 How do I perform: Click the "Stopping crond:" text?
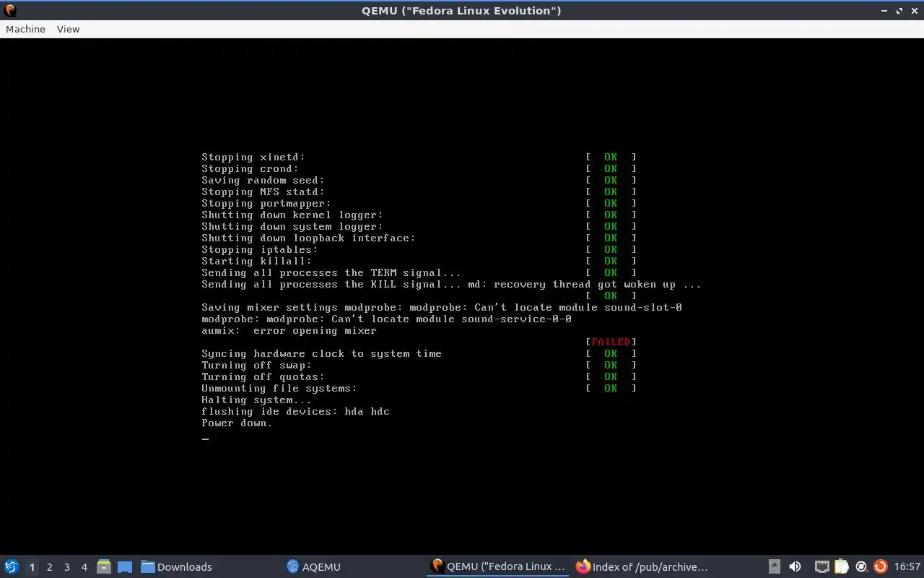click(250, 168)
